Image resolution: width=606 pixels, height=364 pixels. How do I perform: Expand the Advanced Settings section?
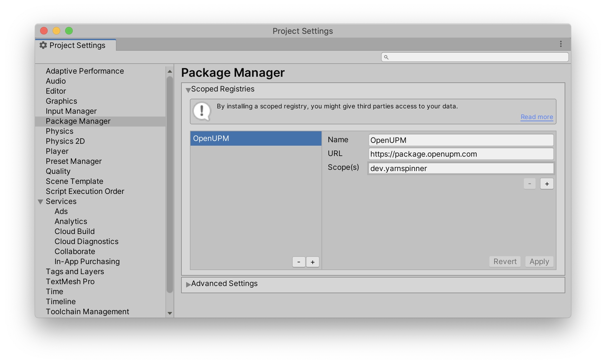[x=188, y=284]
